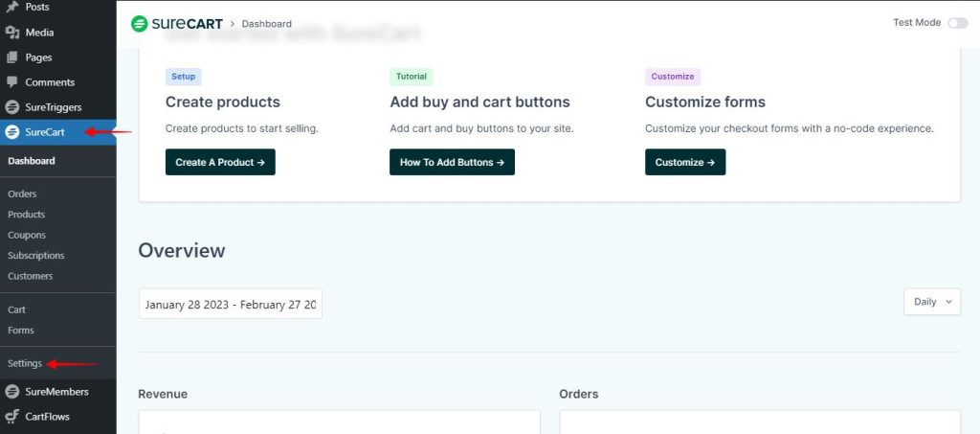This screenshot has width=980, height=434.
Task: Click the Posts pin icon in sidebar
Action: click(x=12, y=7)
